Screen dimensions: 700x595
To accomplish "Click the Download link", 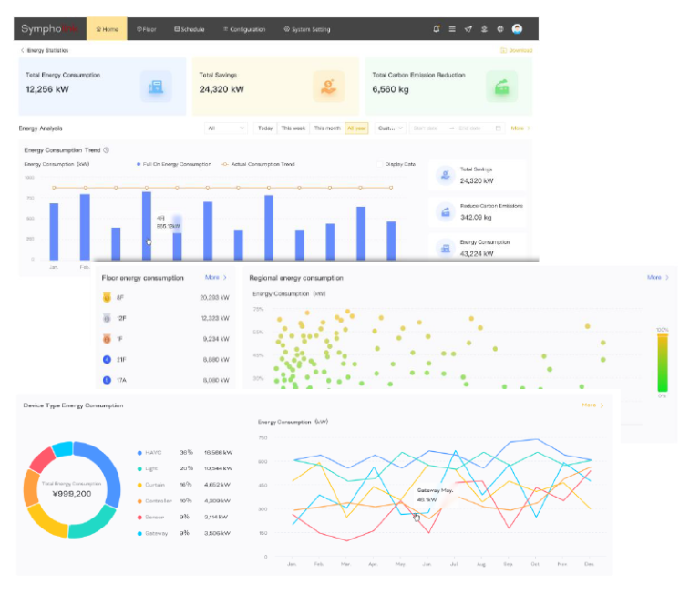I will (x=517, y=50).
